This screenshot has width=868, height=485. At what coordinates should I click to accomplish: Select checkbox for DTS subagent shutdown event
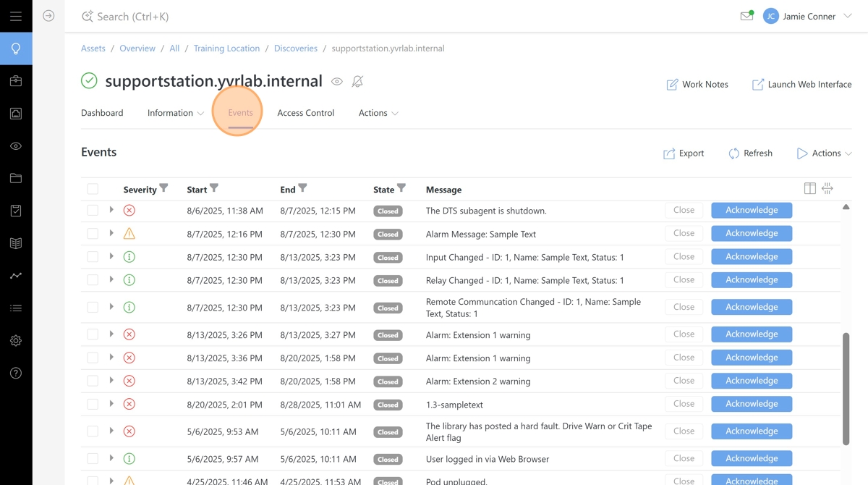[x=93, y=211]
